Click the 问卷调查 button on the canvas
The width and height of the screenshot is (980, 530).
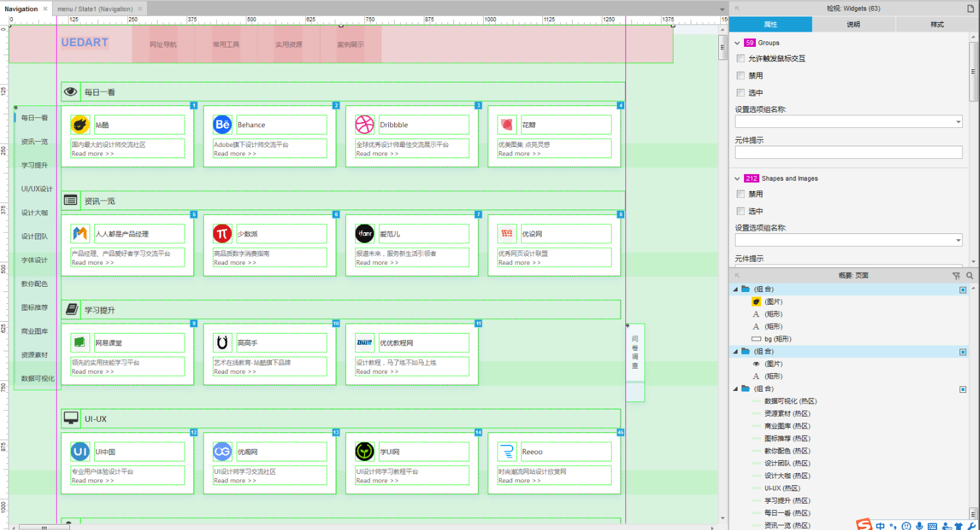pos(635,352)
